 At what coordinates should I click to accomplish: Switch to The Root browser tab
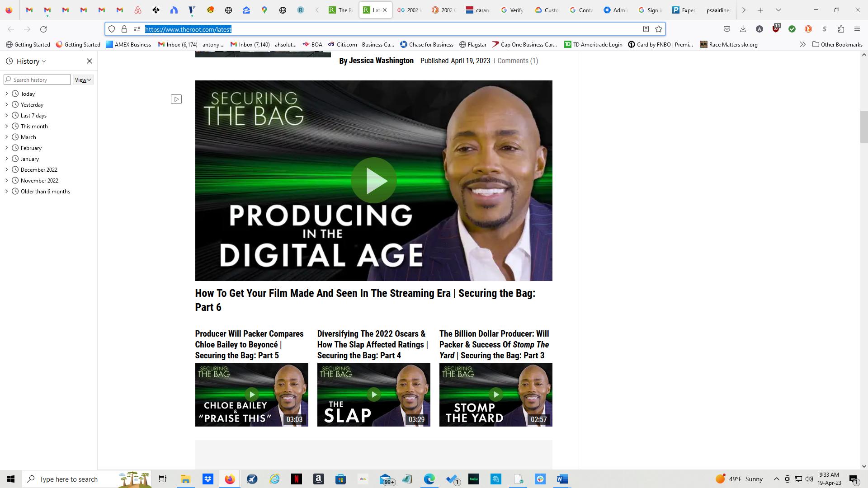pos(341,9)
